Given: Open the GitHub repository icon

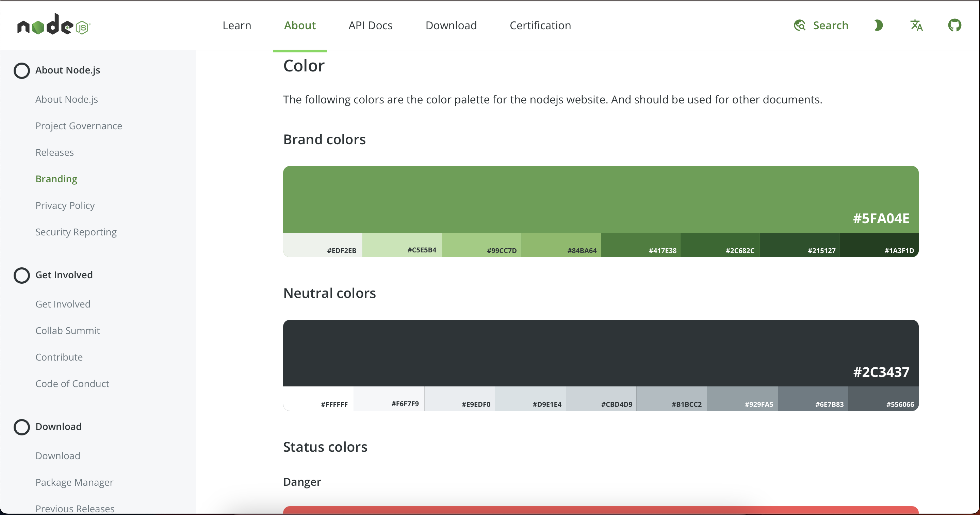Looking at the screenshot, I should pyautogui.click(x=954, y=26).
